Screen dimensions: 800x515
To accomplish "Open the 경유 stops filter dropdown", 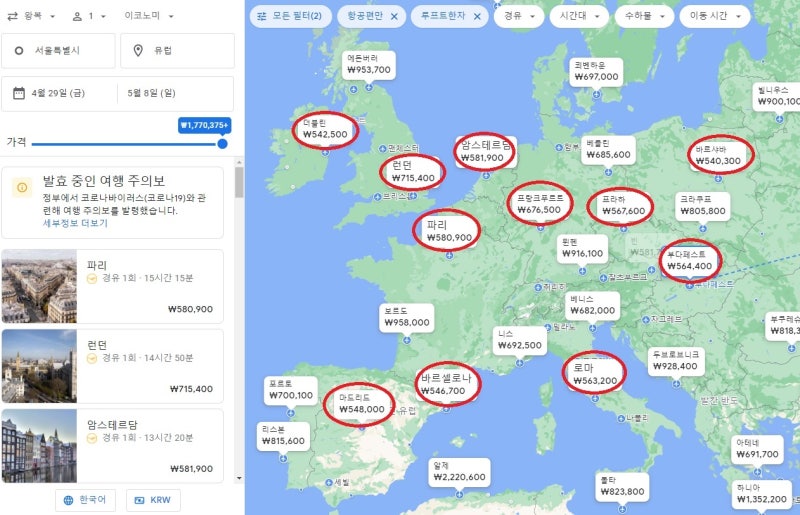I will (520, 17).
